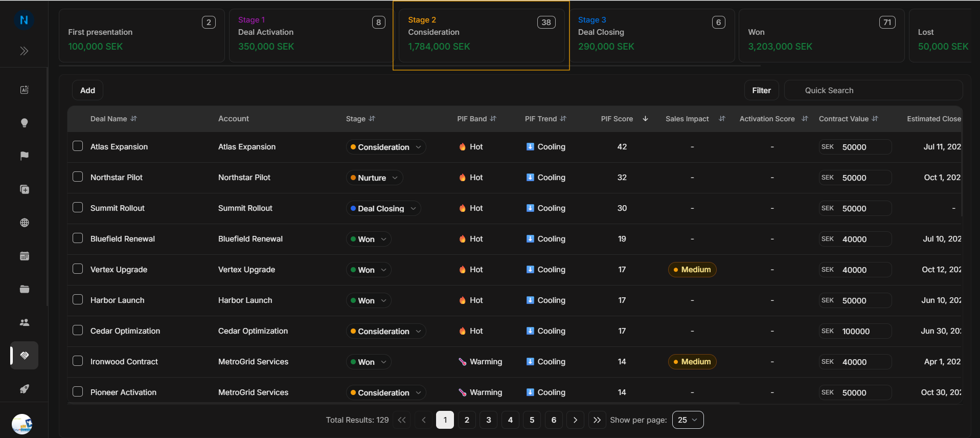The width and height of the screenshot is (980, 438).
Task: Open the handshake deals icon in sidebar
Action: click(x=24, y=356)
